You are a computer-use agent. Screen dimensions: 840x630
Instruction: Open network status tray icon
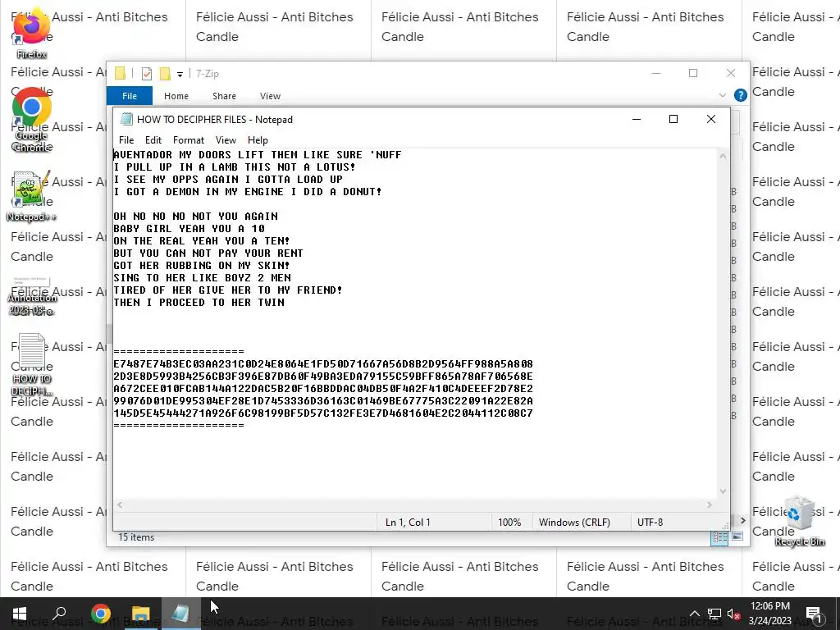click(x=714, y=614)
